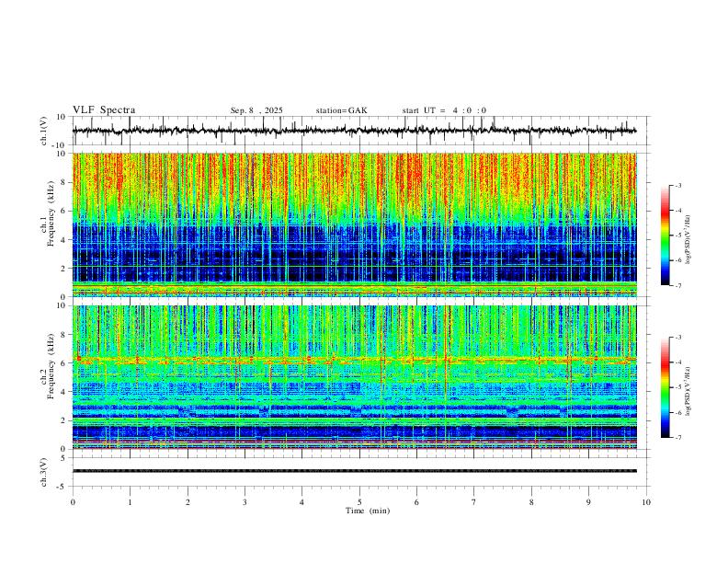728x563 pixels.
Task: Click inside the ch.2 spectrogram panel
Action: 354,377
